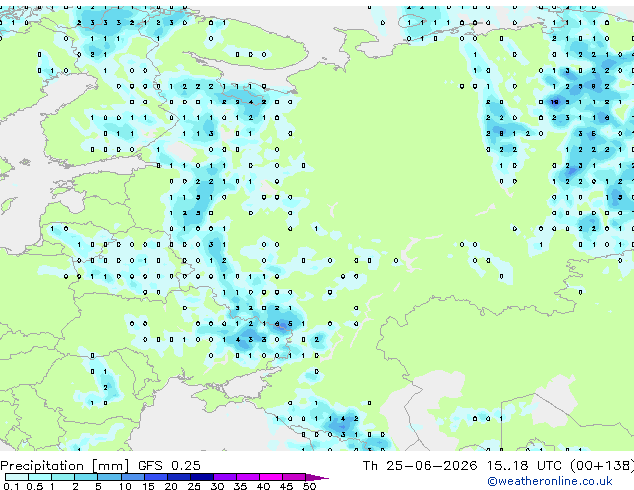634x490 pixels.
Task: Open the weatheronline.co.uk link
Action: click(x=550, y=482)
